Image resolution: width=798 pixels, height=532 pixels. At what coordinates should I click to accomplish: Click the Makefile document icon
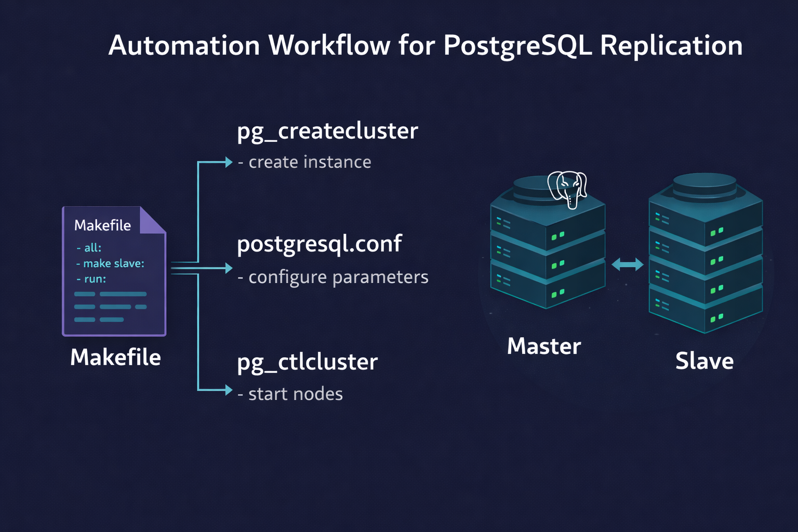click(x=113, y=270)
